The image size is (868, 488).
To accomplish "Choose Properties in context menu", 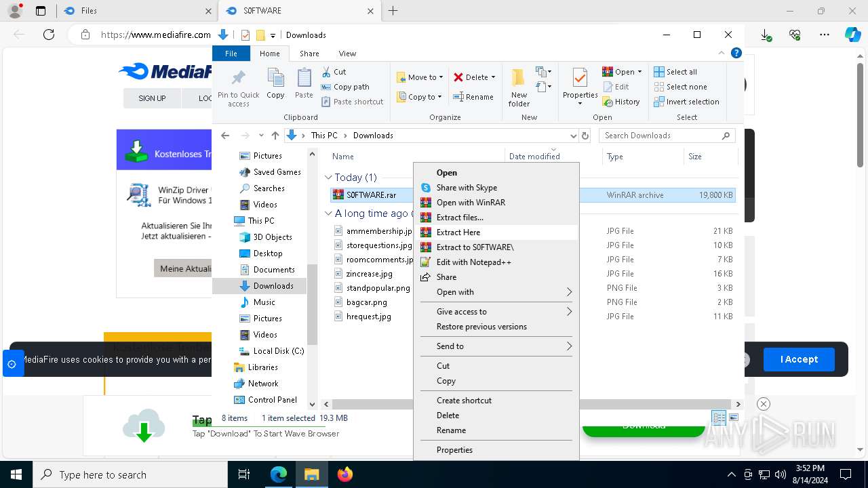I will (x=496, y=450).
